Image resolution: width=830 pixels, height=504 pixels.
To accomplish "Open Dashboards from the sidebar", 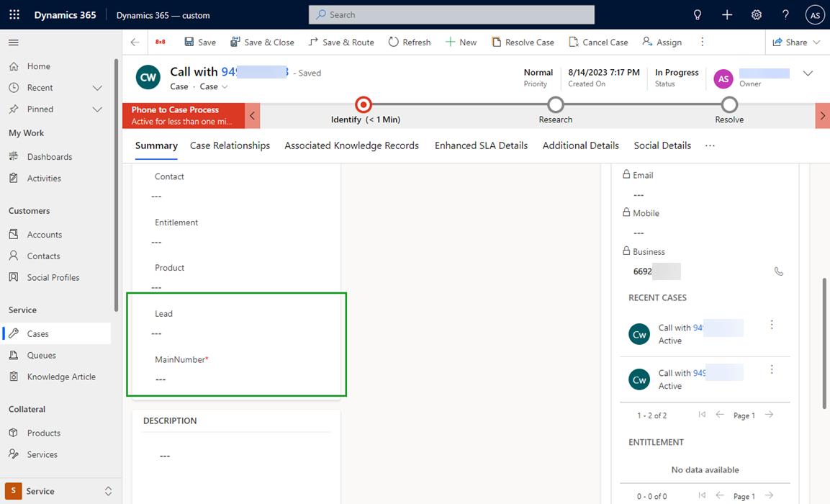I will pyautogui.click(x=50, y=156).
